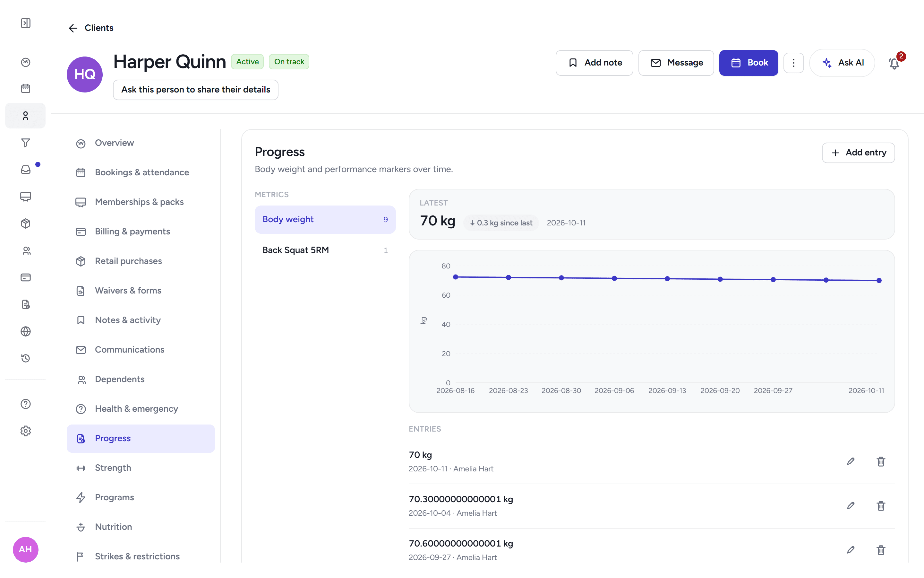Click the Message button

pos(676,63)
